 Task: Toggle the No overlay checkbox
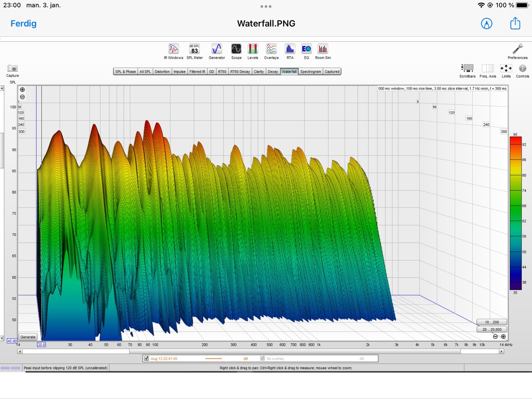click(262, 358)
